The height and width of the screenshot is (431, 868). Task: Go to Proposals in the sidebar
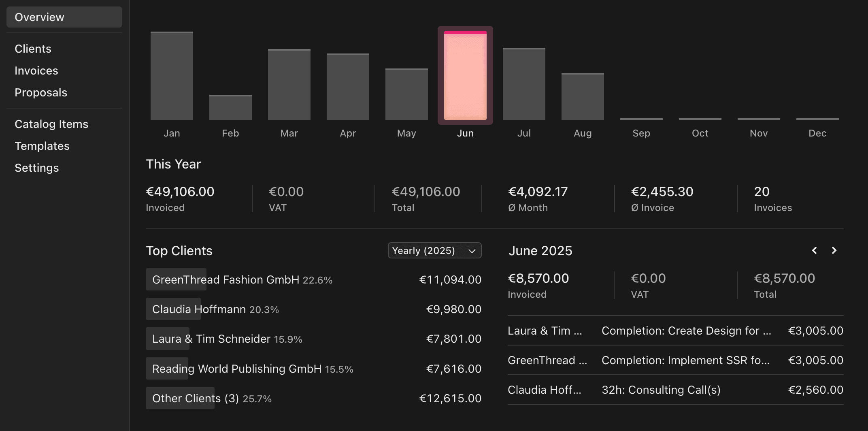pyautogui.click(x=41, y=92)
